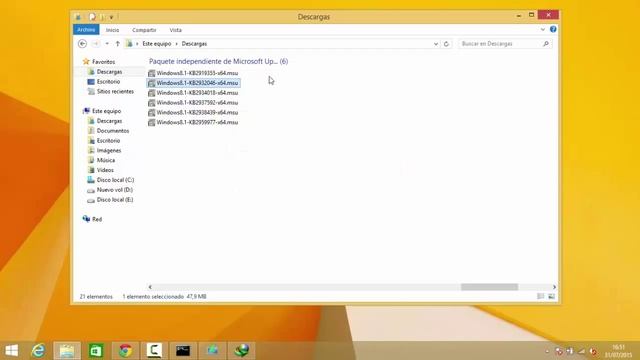Click the 21 elementos status text
The width and height of the screenshot is (640, 360).
click(96, 297)
